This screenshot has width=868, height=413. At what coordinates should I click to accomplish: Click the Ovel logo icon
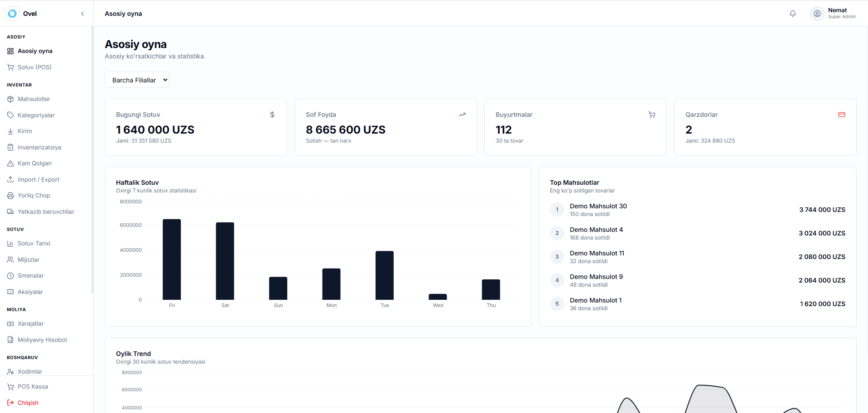click(x=12, y=14)
